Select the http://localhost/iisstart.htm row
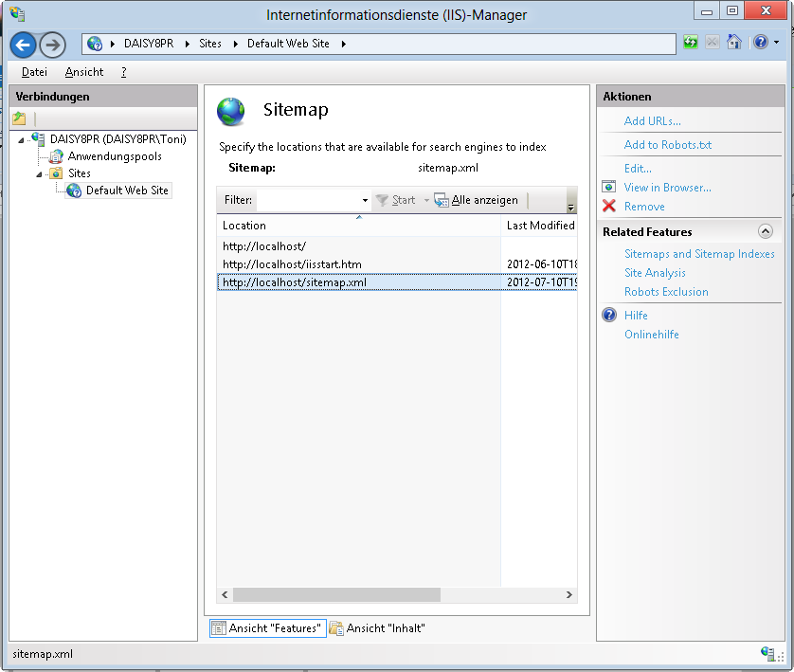This screenshot has width=794, height=672. (292, 264)
